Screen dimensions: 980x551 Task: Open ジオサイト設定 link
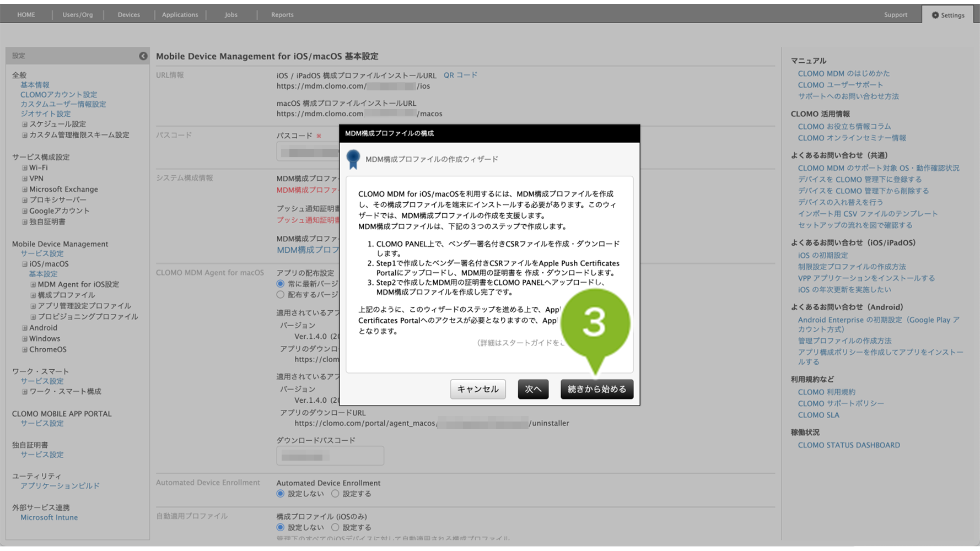pos(46,114)
